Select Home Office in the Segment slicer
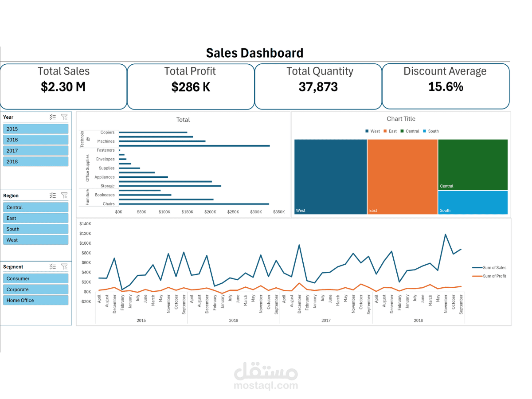532x399 pixels. (x=35, y=300)
